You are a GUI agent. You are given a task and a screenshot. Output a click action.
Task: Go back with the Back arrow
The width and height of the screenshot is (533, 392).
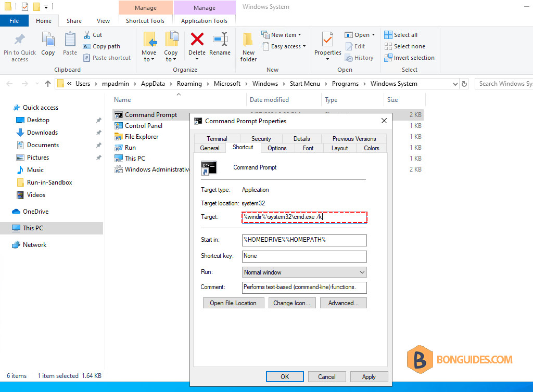(x=9, y=84)
